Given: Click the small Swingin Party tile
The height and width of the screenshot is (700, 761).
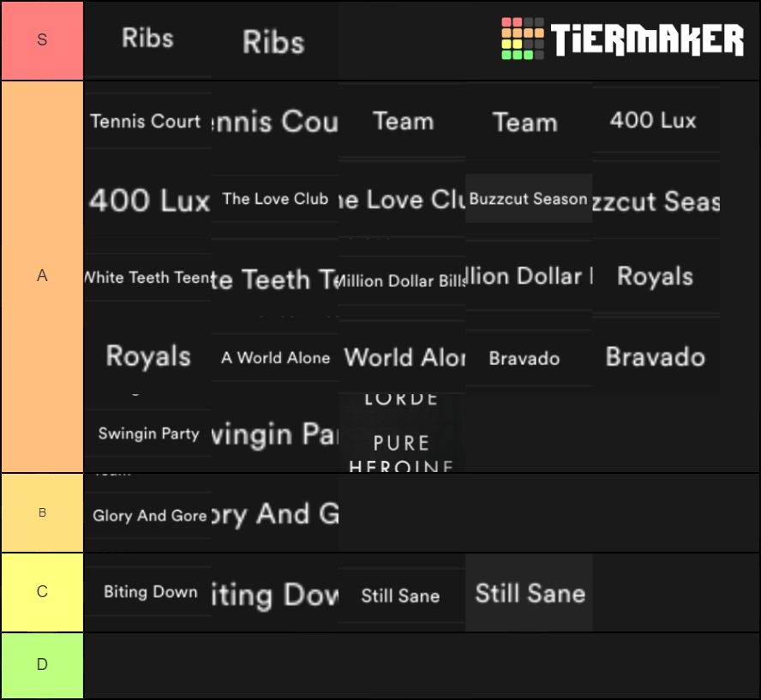Looking at the screenshot, I should click(x=148, y=434).
